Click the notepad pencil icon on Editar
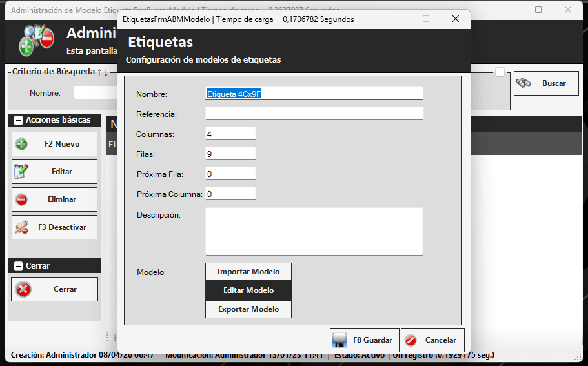The width and height of the screenshot is (588, 366). click(x=22, y=172)
